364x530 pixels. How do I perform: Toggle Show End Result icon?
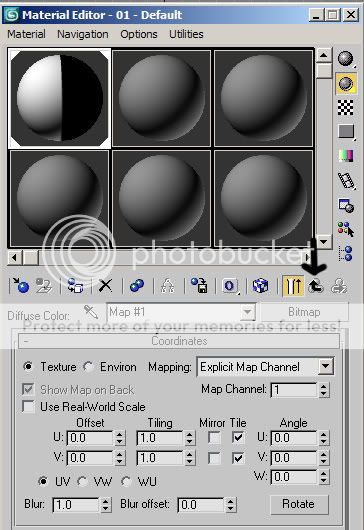click(293, 286)
